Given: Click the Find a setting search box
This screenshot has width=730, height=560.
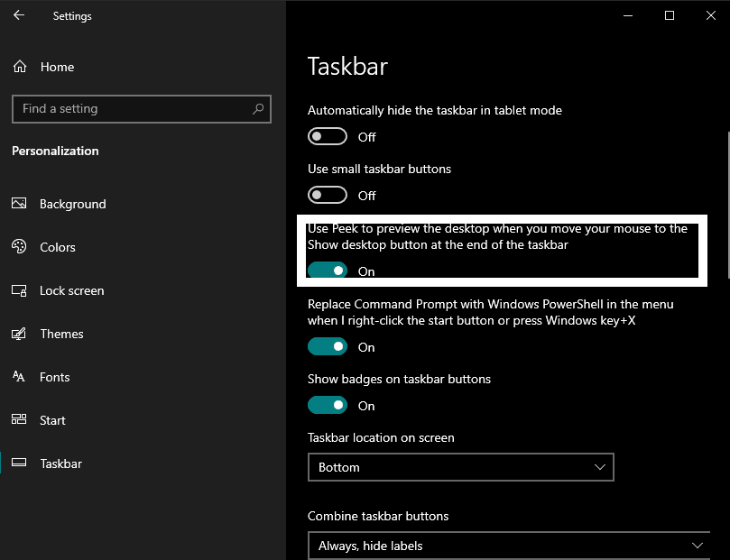Looking at the screenshot, I should coord(131,109).
